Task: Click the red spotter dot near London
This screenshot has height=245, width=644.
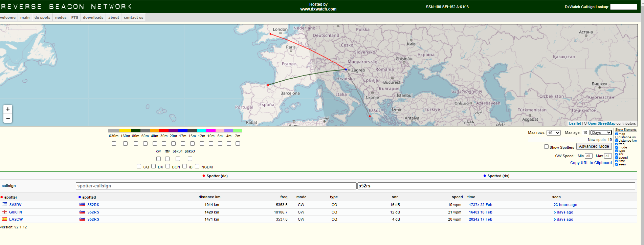Action: point(270,34)
